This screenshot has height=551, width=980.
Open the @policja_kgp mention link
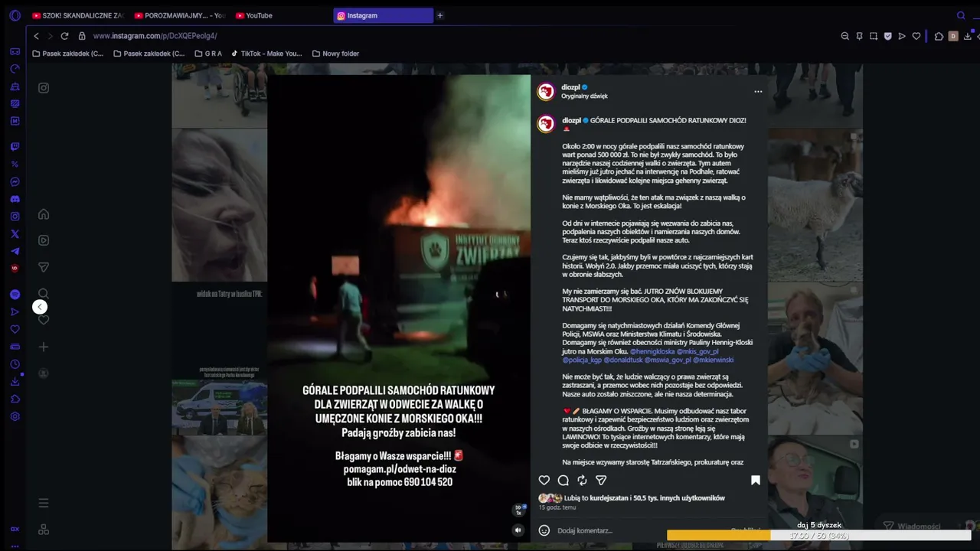pos(582,360)
